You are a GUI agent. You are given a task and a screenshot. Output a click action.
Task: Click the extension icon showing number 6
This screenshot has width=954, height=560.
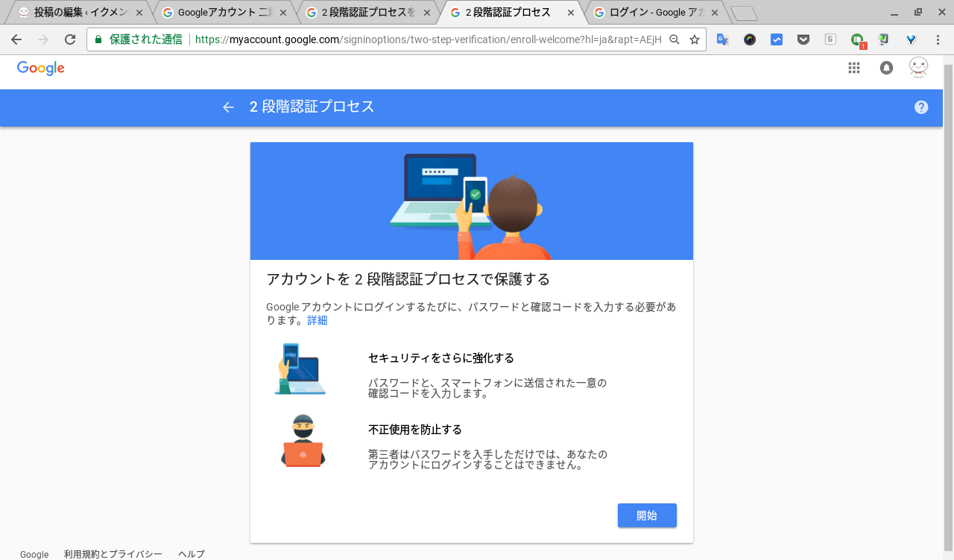pos(830,39)
